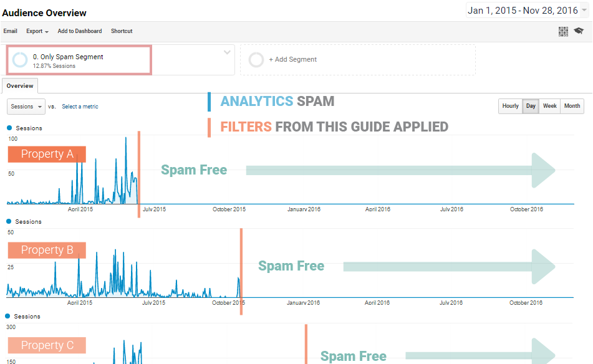Click April 2016 label on Property B chart
This screenshot has height=364, width=593.
click(377, 302)
